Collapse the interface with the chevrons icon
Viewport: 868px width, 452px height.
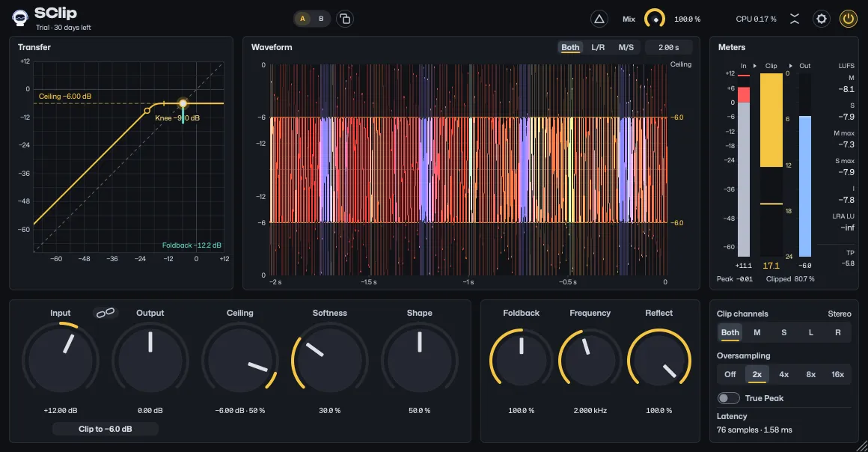pyautogui.click(x=795, y=19)
